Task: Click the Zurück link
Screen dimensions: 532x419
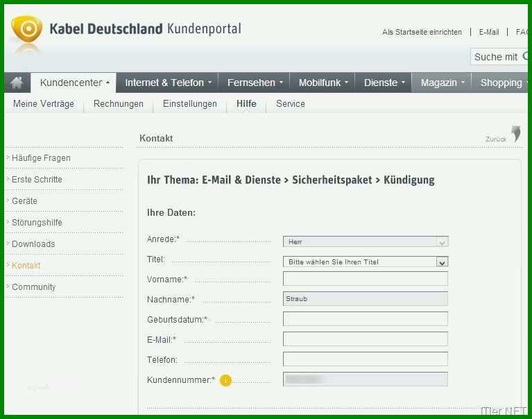Action: 496,139
